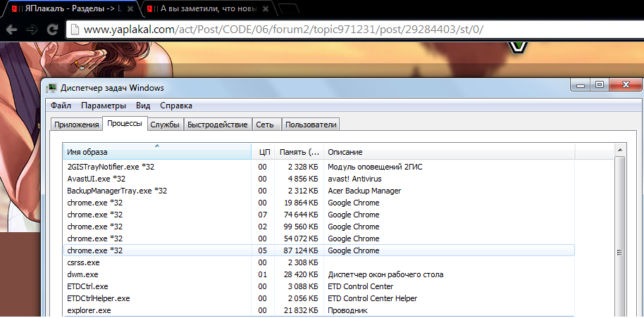
Task: Open the Вид menu
Action: click(143, 106)
